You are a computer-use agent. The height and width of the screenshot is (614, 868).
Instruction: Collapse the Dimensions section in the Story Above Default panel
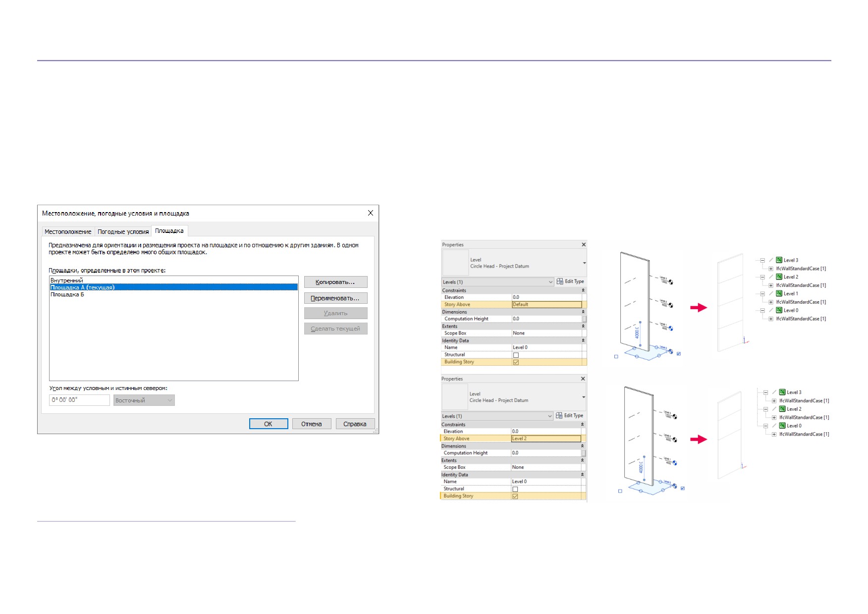click(x=583, y=312)
